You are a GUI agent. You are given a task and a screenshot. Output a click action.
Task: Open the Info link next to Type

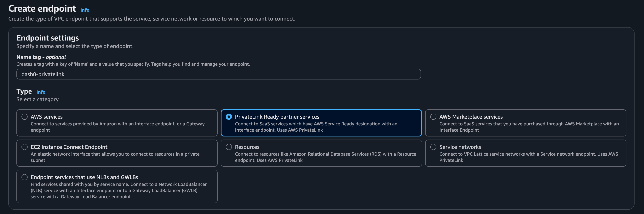point(41,92)
